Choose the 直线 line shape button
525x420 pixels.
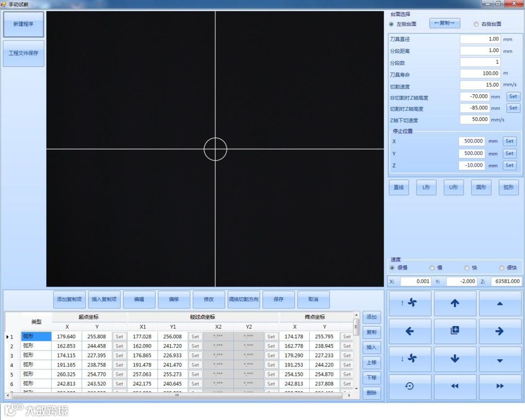tap(399, 188)
